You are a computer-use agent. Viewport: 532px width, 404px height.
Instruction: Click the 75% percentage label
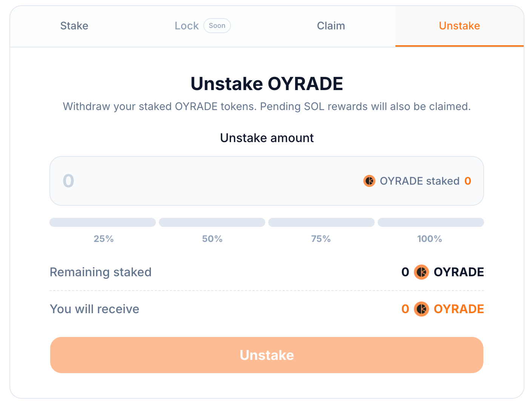[x=321, y=239]
